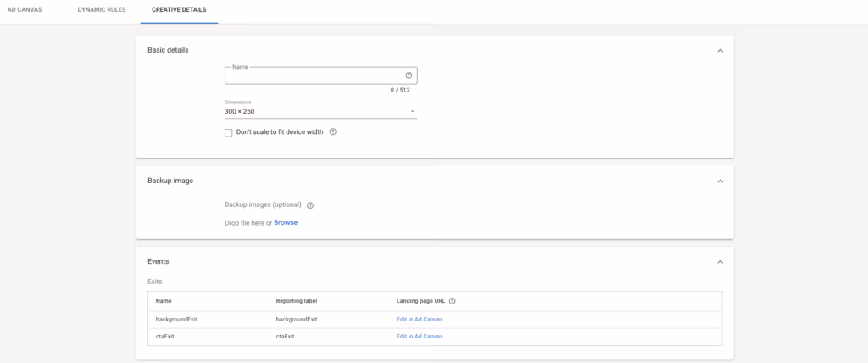Click help icon inside Name field
The height and width of the screenshot is (363, 868).
click(x=409, y=75)
